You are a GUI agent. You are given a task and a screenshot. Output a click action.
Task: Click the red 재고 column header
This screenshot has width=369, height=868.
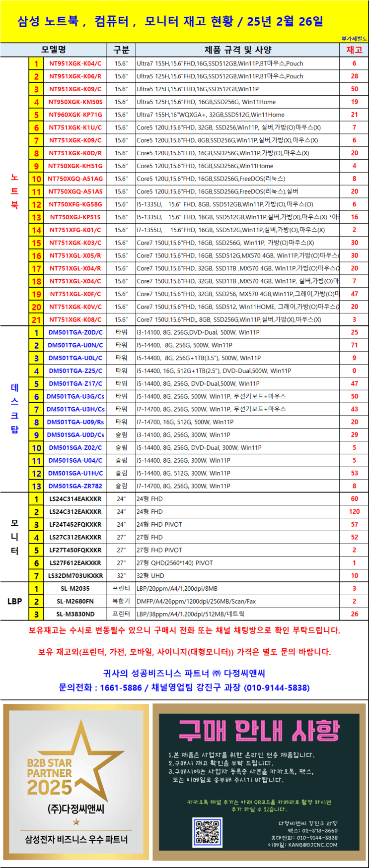[x=354, y=50]
